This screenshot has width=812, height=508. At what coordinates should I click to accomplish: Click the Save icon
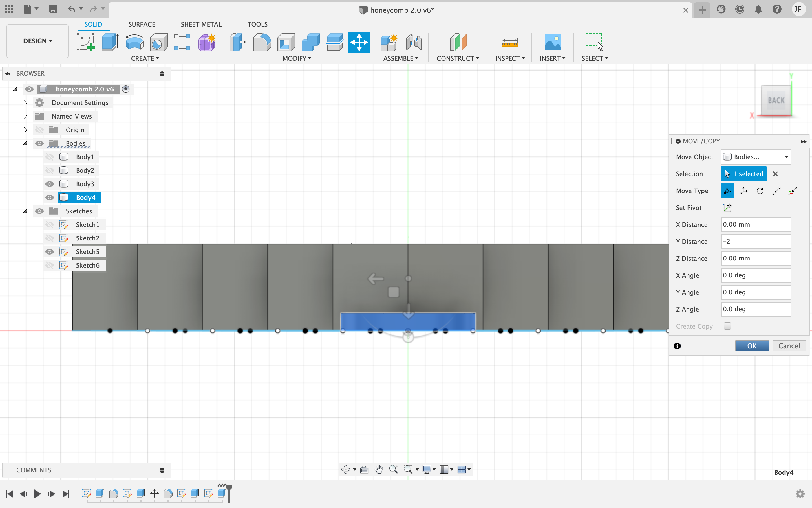pyautogui.click(x=53, y=9)
